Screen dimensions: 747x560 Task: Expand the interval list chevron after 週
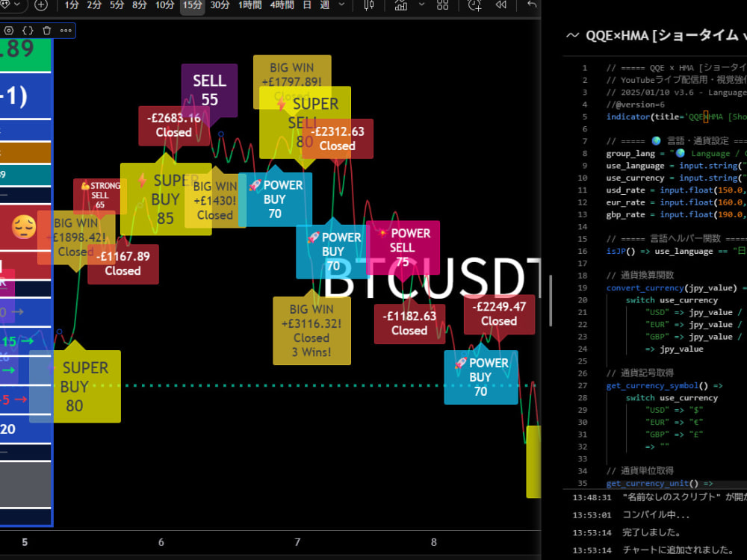341,4
